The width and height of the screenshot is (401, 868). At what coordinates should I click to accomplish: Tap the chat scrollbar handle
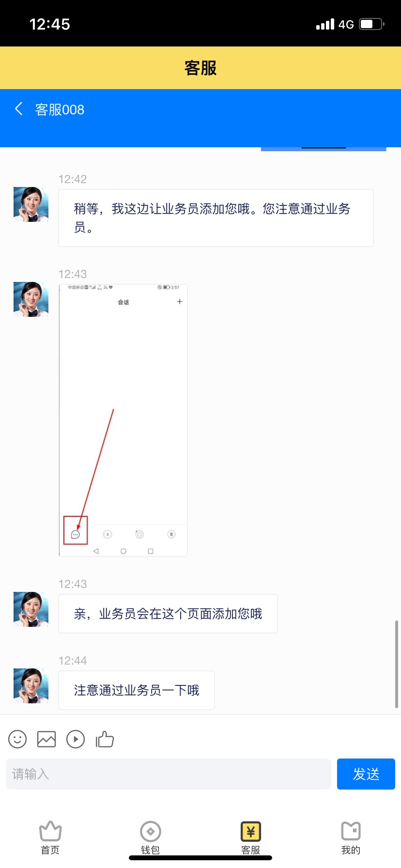[397, 664]
